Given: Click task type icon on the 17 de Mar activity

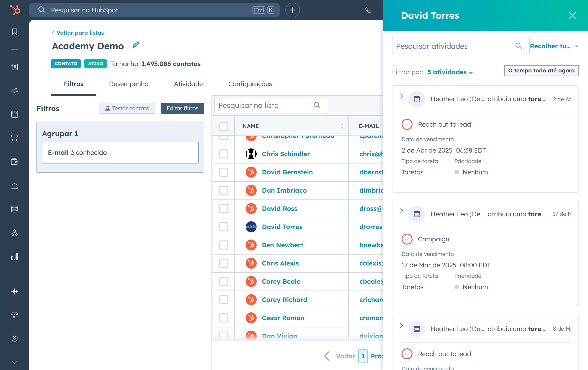Looking at the screenshot, I should (417, 214).
